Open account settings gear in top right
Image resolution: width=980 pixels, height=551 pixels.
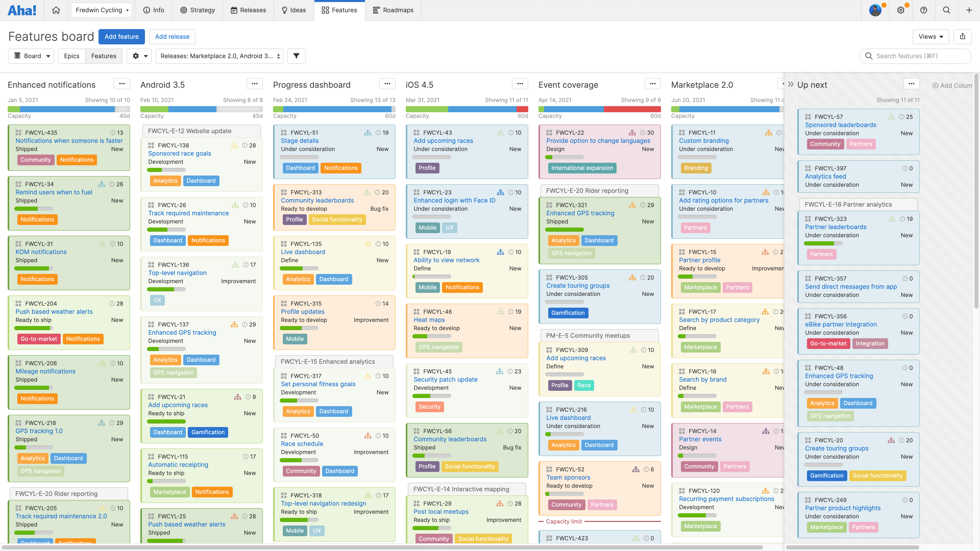coord(901,10)
